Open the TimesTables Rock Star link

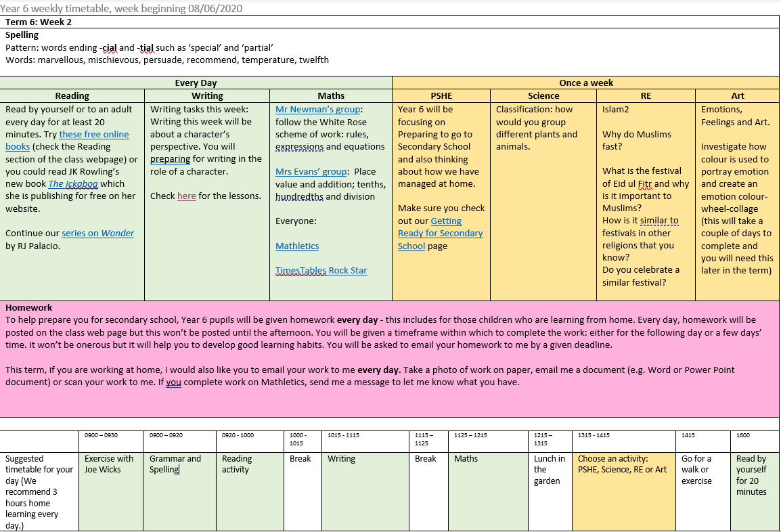(x=321, y=270)
